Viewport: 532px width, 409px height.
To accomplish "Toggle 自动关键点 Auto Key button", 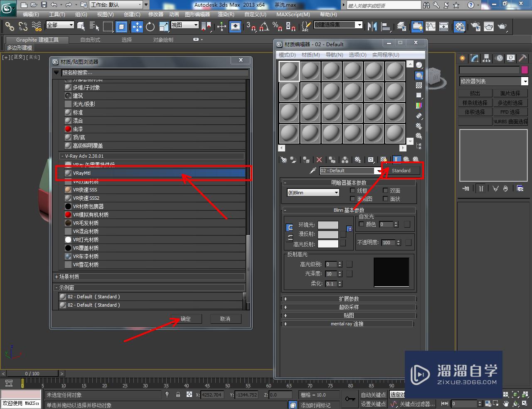I will click(373, 395).
